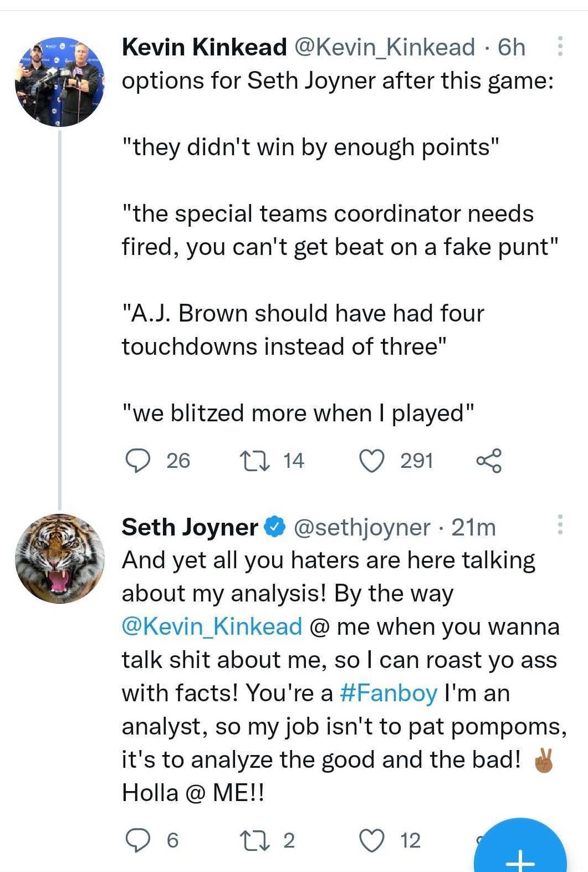Reply to Kevin Kinkead's tweet

136,461
